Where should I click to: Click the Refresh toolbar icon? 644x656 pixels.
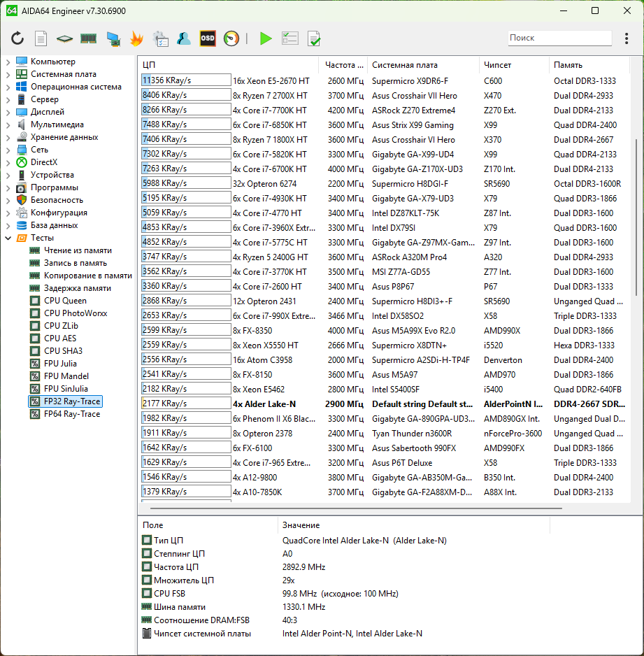[x=17, y=38]
